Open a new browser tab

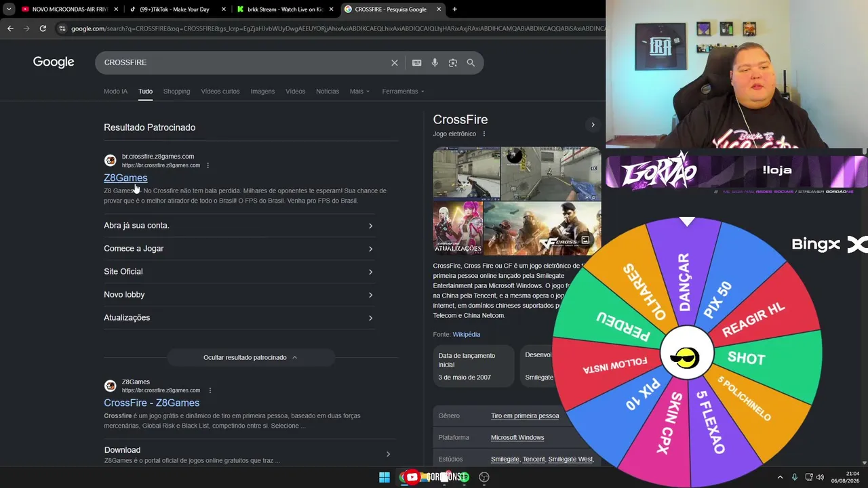click(x=454, y=9)
